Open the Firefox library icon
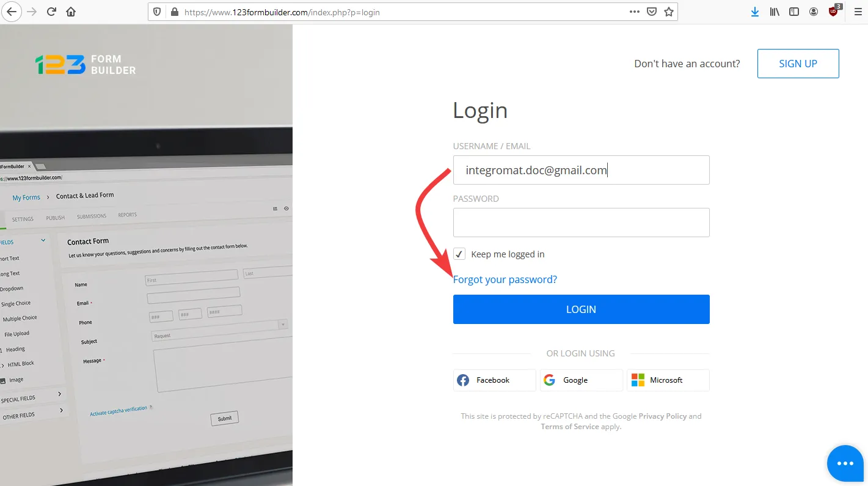This screenshot has width=868, height=486. click(x=775, y=12)
